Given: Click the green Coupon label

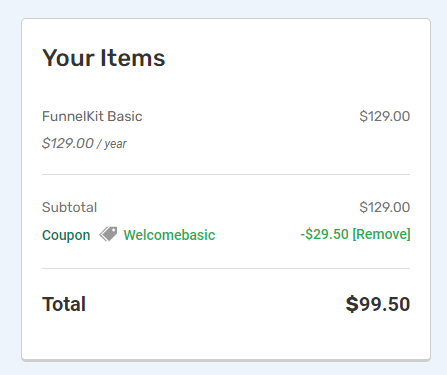Looking at the screenshot, I should (x=66, y=235).
